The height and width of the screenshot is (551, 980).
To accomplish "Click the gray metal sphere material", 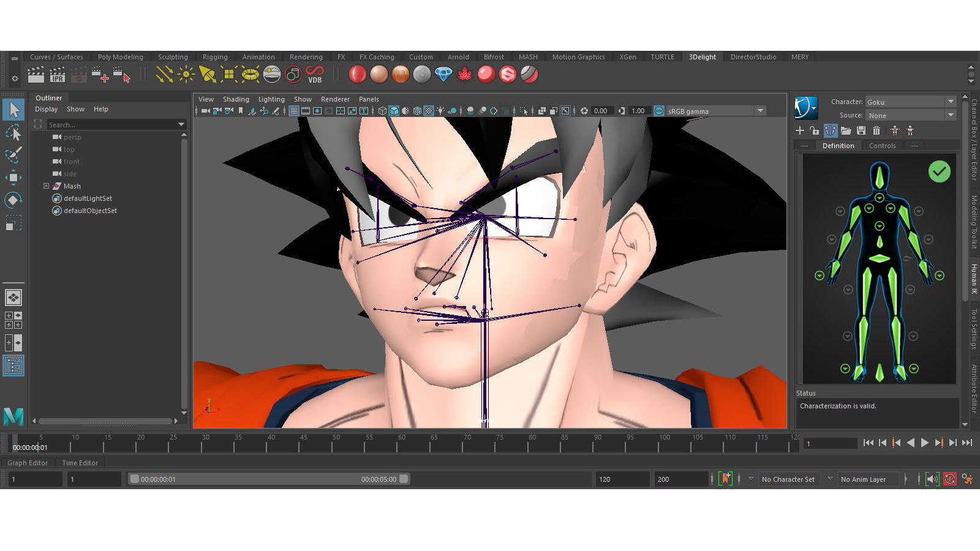I will (422, 75).
